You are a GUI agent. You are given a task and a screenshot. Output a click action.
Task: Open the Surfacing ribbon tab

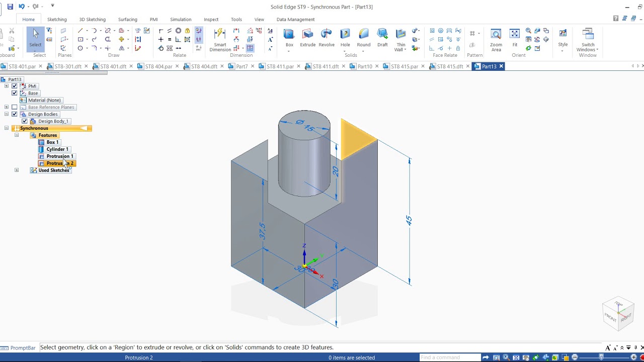click(x=128, y=19)
